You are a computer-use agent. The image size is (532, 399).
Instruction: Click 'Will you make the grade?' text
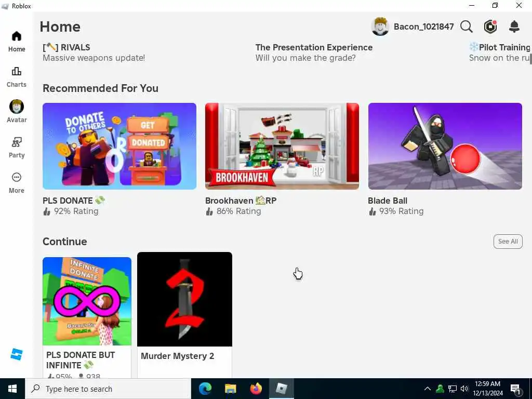tap(305, 58)
